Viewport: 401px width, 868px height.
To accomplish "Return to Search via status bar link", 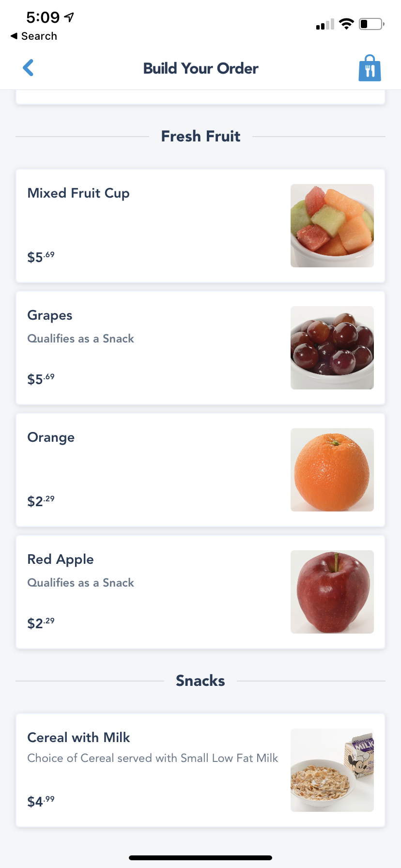I will pos(34,36).
